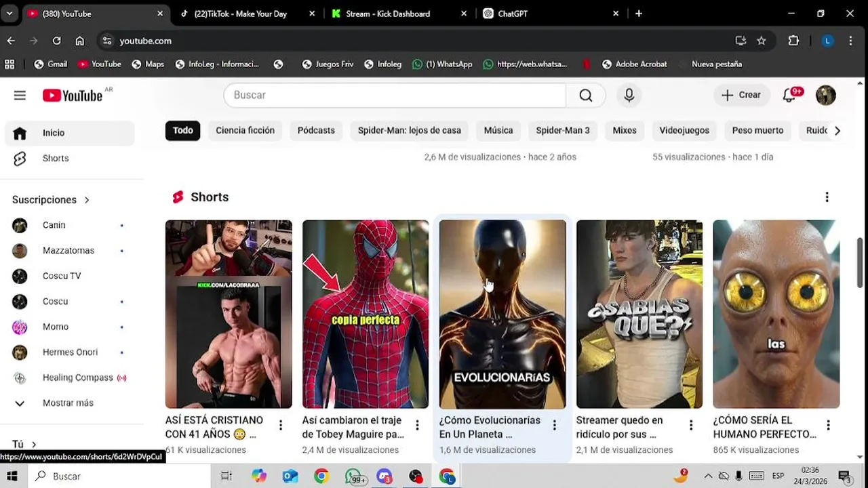Open Shorts shelf options menu
The width and height of the screenshot is (868, 488).
827,197
